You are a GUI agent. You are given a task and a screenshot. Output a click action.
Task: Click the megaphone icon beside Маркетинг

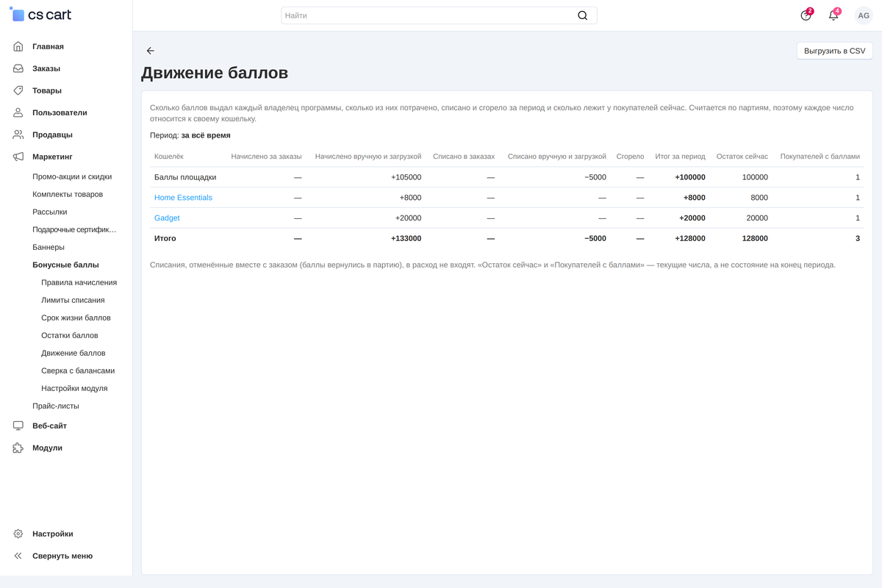click(18, 157)
